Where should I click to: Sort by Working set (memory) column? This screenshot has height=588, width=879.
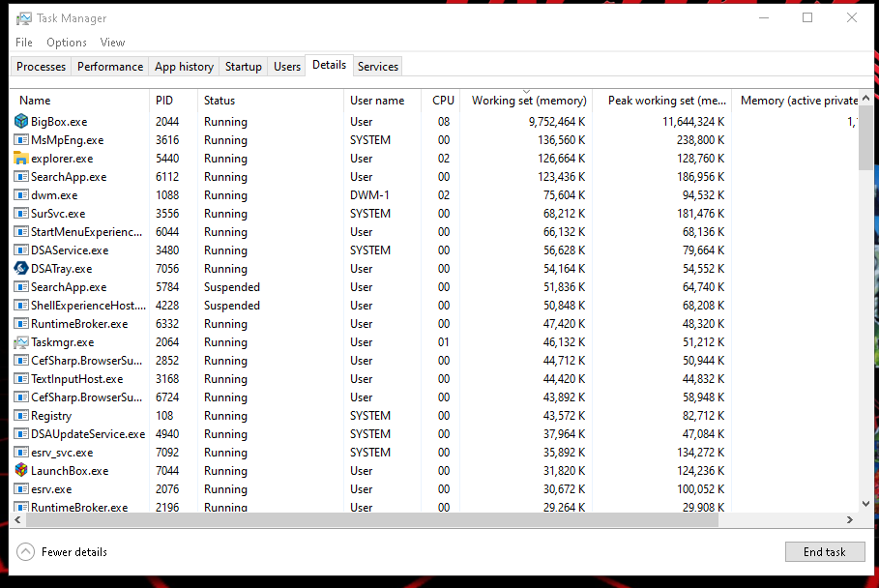click(x=526, y=101)
